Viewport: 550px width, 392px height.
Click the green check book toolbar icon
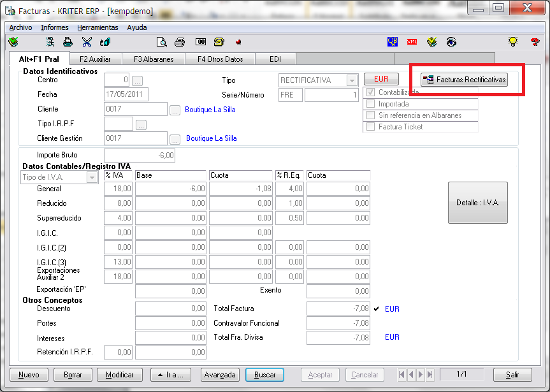pyautogui.click(x=13, y=42)
